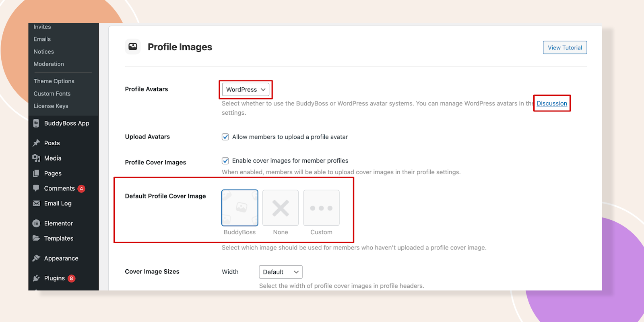This screenshot has height=322, width=644.
Task: Expand the cover image Width dropdown
Action: (281, 272)
